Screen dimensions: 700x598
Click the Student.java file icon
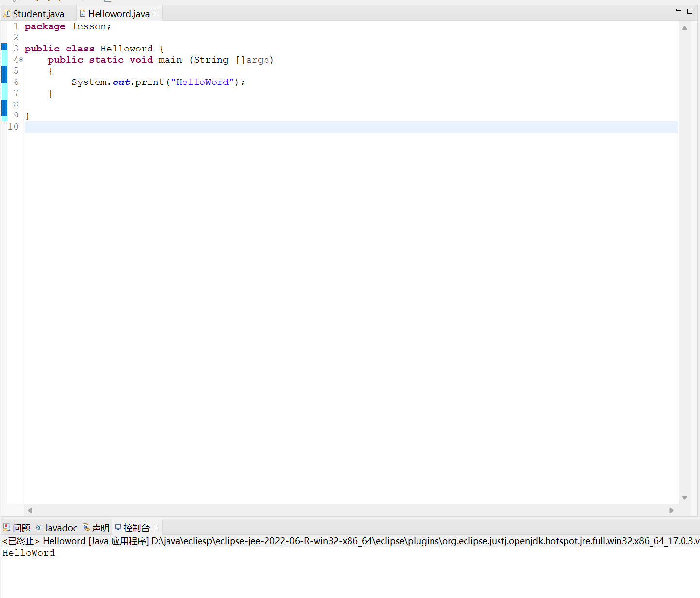point(7,14)
